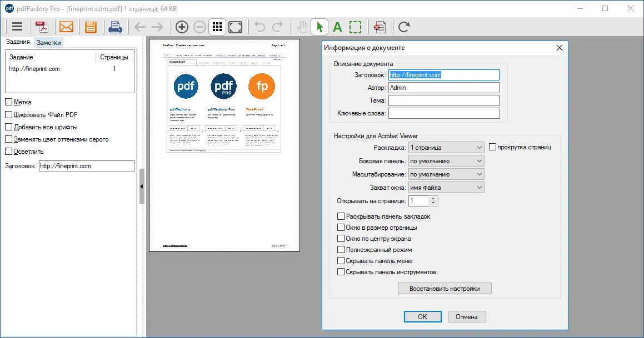Click the delete job icon
This screenshot has width=644, height=338.
[x=379, y=26]
